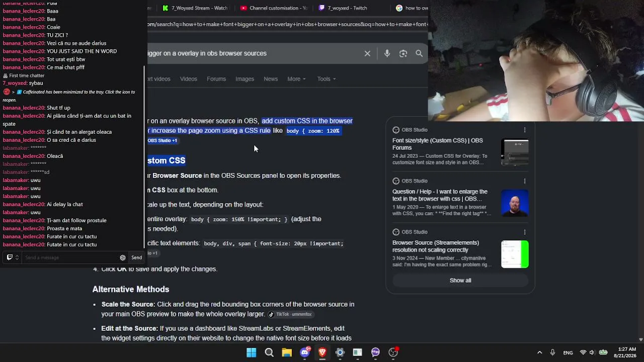Click the magnifier search submit icon
Viewport: 644px width, 362px height.
coord(419,53)
